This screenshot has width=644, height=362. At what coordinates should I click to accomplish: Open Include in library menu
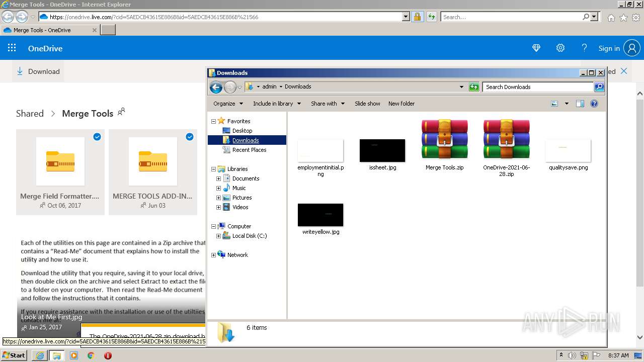277,104
